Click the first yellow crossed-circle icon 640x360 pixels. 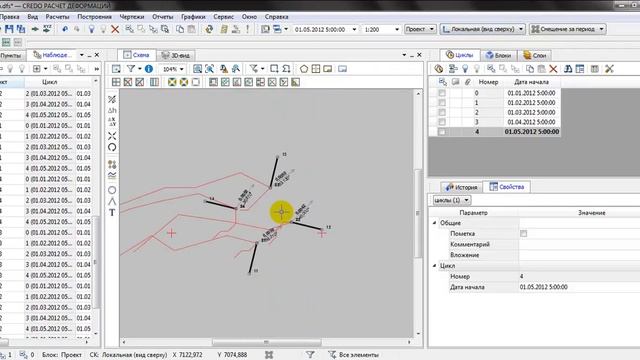coord(172,82)
